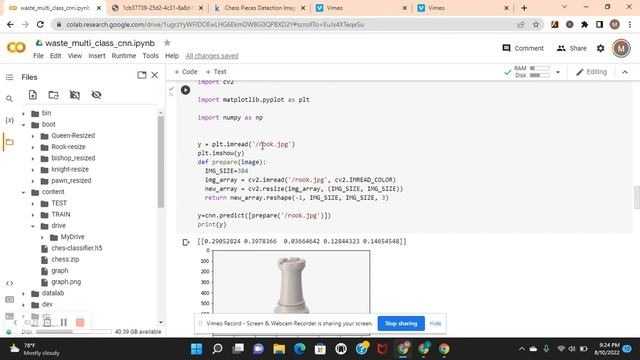Open Microsoft Edge from taskbar
Screen dimensions: 640x360
(x=300, y=349)
